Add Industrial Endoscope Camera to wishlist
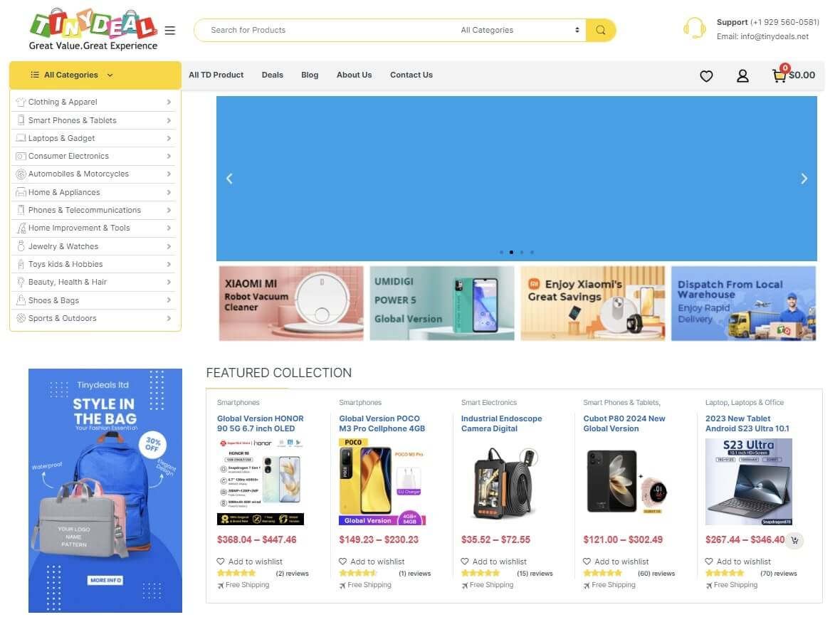This screenshot has width=840, height=622. pos(494,562)
